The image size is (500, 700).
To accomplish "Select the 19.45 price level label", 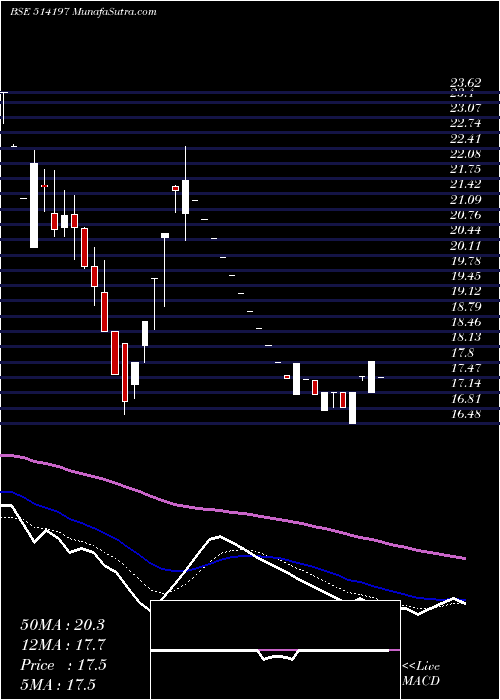I will [466, 276].
